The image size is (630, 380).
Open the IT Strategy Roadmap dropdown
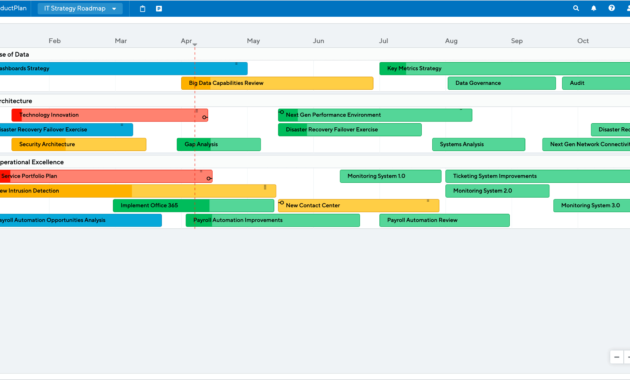pos(80,8)
